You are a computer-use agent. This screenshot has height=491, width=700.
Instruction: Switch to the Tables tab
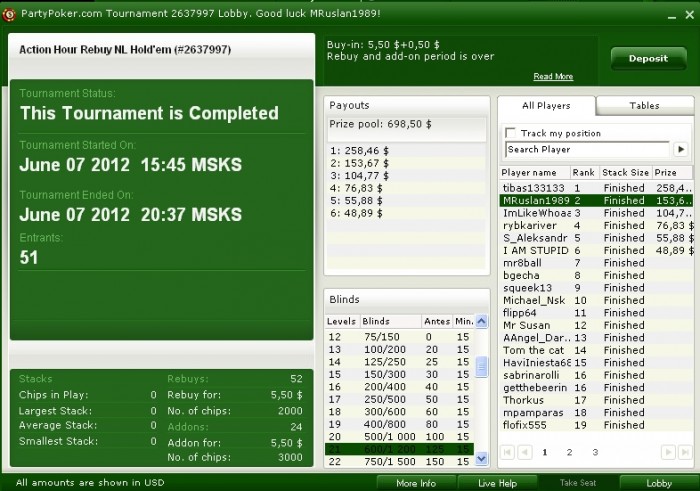(x=644, y=106)
